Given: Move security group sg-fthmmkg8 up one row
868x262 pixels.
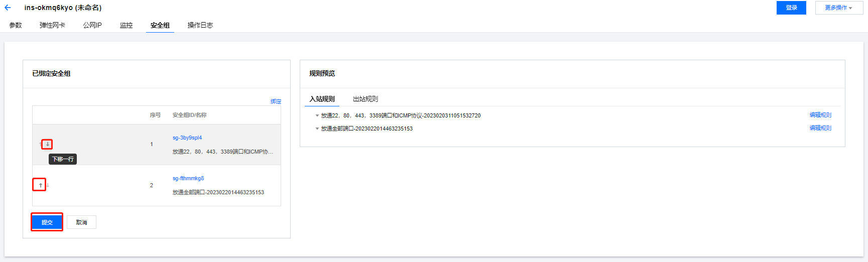Looking at the screenshot, I should click(x=40, y=185).
